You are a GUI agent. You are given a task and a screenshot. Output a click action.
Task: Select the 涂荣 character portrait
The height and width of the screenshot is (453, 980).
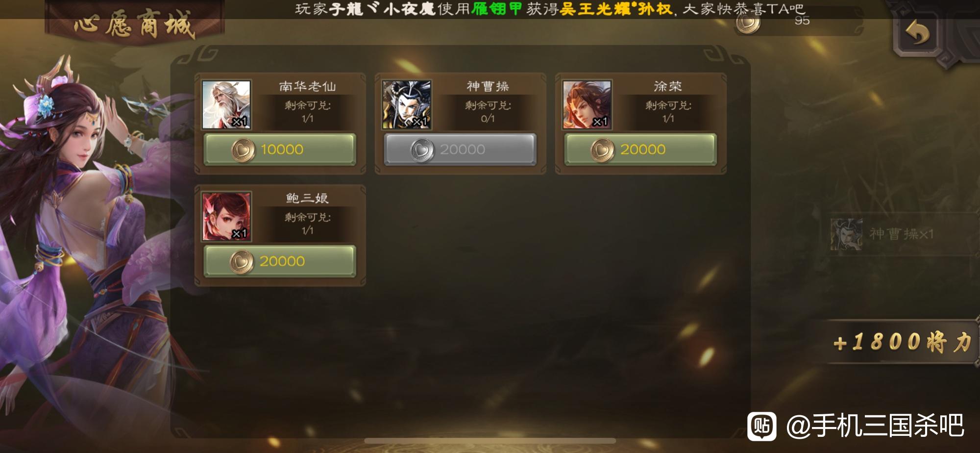pos(587,104)
